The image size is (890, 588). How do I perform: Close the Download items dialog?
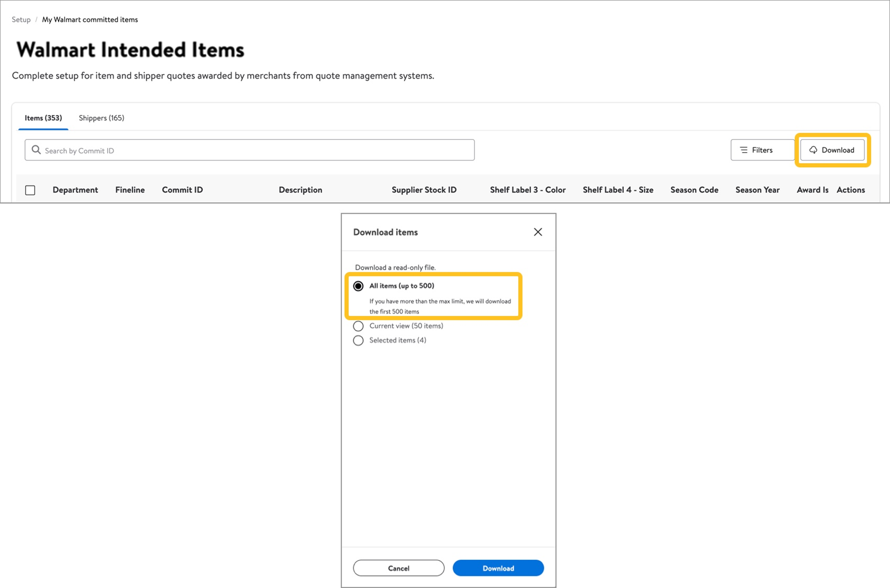[x=538, y=232]
